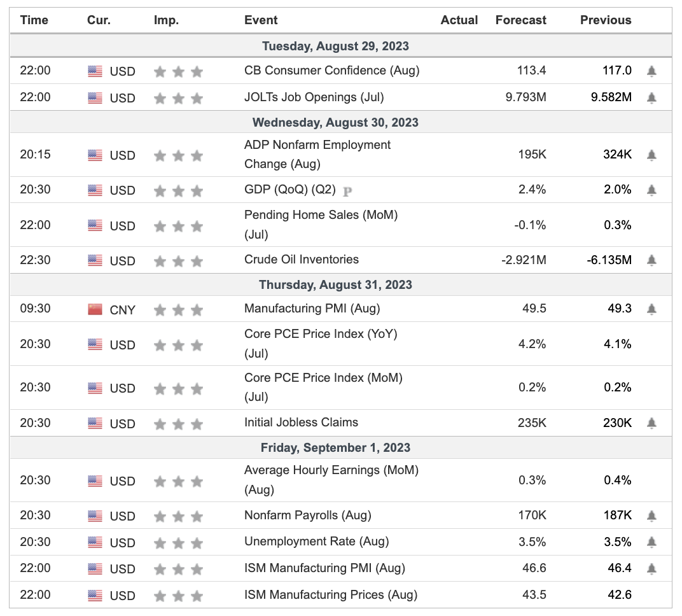Click bell icon for ADP Nonfarm Employment Change
682x616 pixels.
point(651,155)
